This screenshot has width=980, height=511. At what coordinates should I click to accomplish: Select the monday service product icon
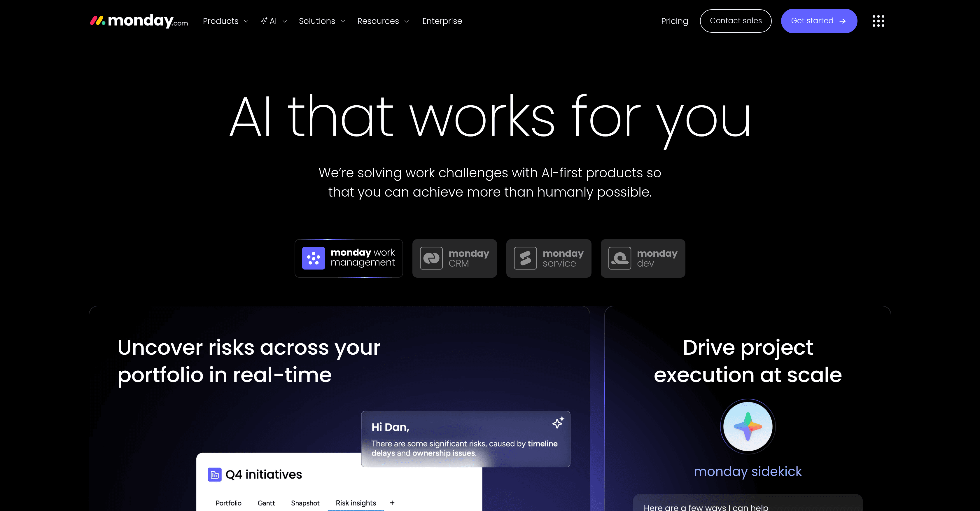point(525,258)
